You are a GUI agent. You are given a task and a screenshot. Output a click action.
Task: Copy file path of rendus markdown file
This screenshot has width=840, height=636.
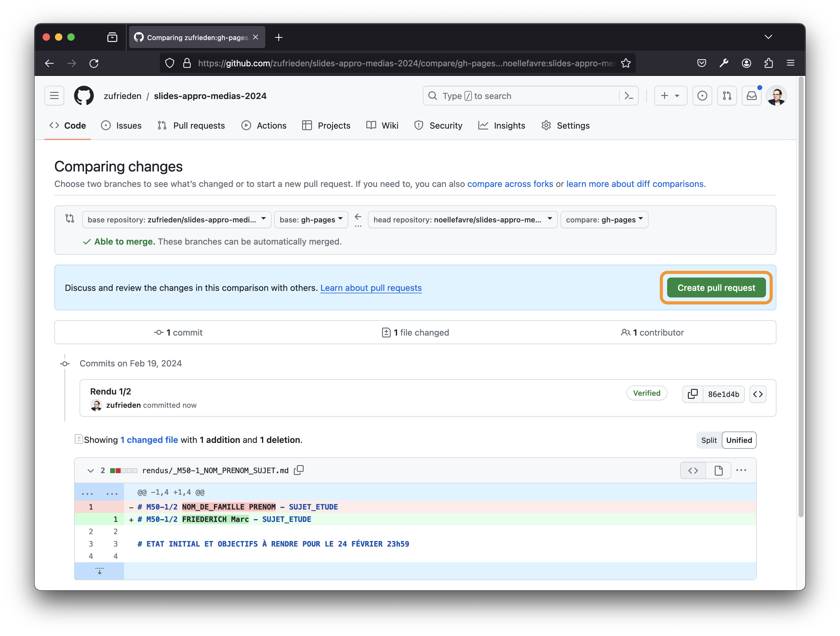299,470
